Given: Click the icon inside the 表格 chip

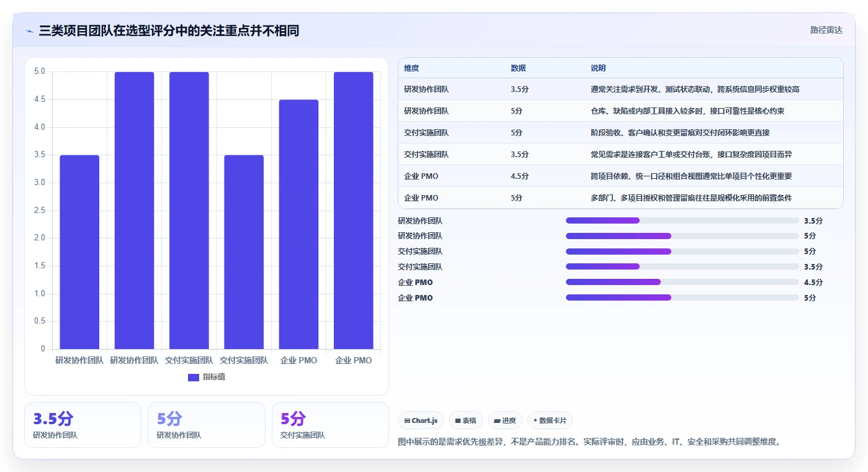Looking at the screenshot, I should (458, 420).
